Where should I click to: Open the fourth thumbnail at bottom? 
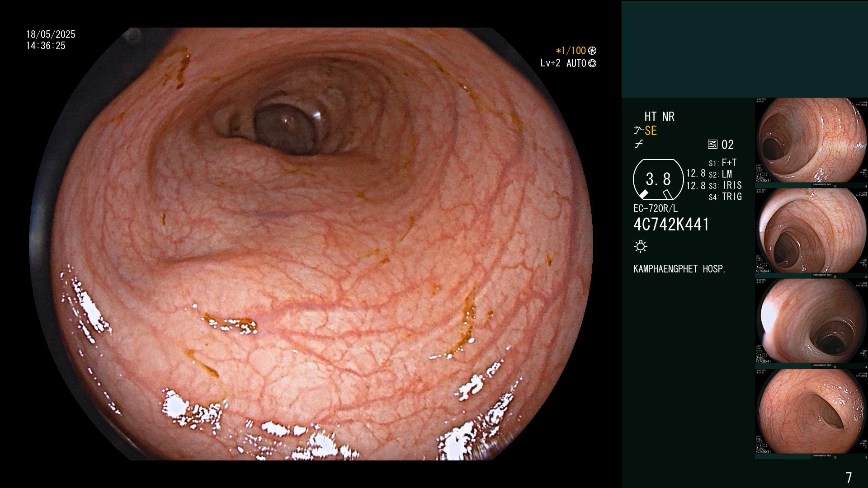tap(811, 412)
